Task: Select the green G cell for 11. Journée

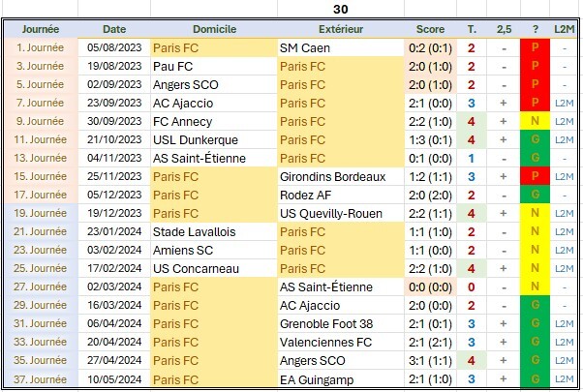Action: click(x=535, y=139)
